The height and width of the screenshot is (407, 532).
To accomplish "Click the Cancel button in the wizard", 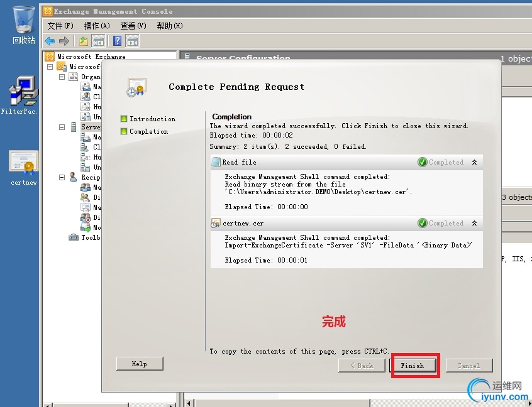I will [x=469, y=366].
